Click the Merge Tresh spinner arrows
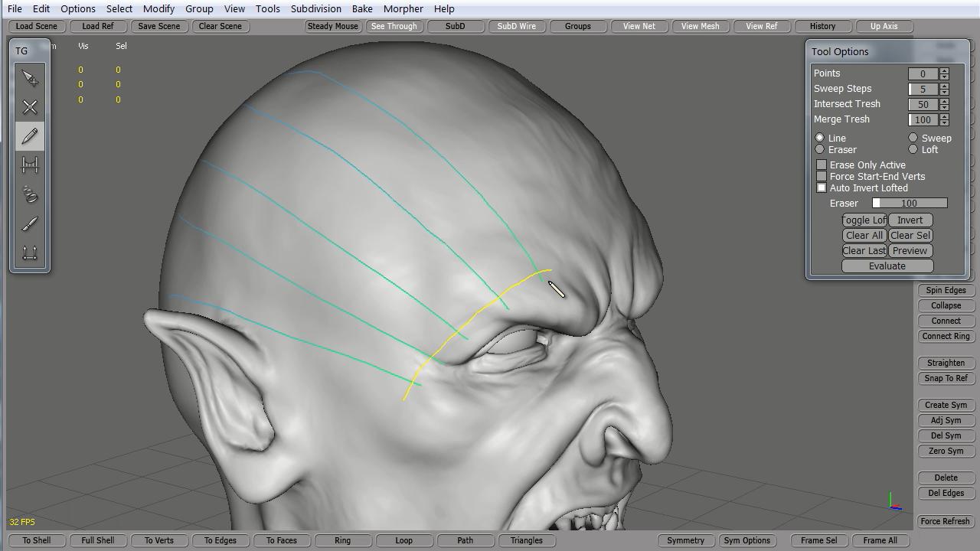980x551 pixels. [x=944, y=119]
